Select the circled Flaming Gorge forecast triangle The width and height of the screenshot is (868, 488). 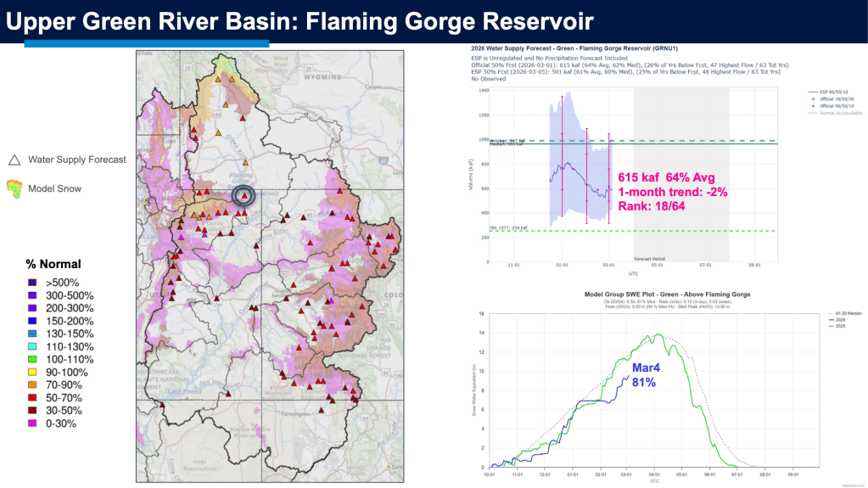(x=244, y=196)
